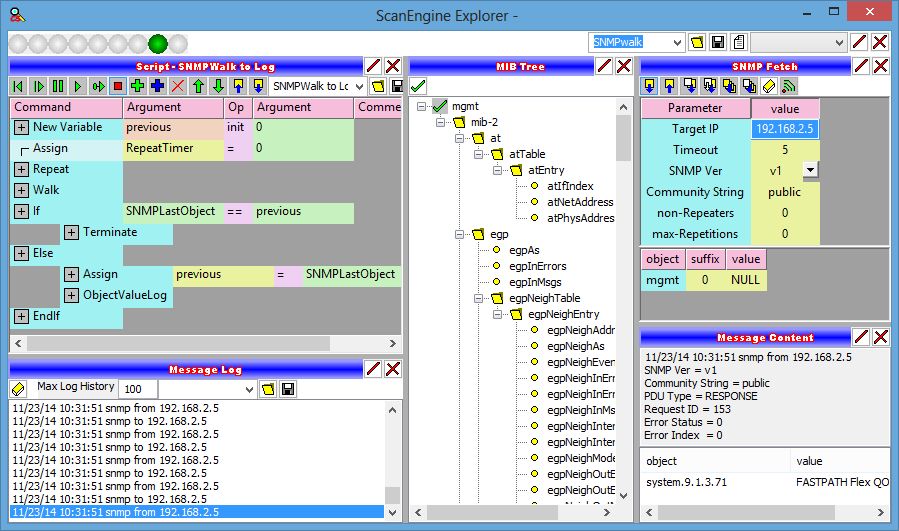Click the green plus add command icon
The image size is (899, 531).
pyautogui.click(x=137, y=87)
